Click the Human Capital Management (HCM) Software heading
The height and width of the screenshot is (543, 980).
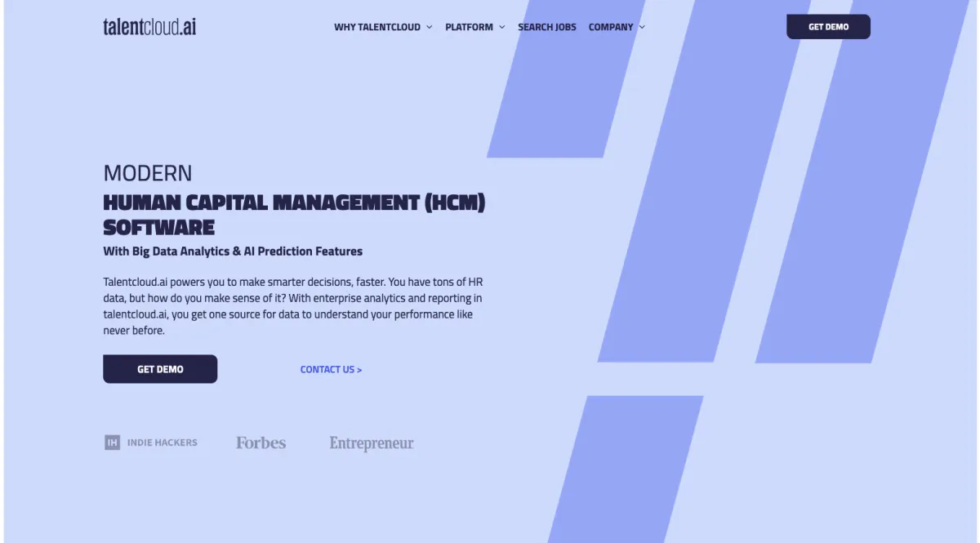[294, 214]
